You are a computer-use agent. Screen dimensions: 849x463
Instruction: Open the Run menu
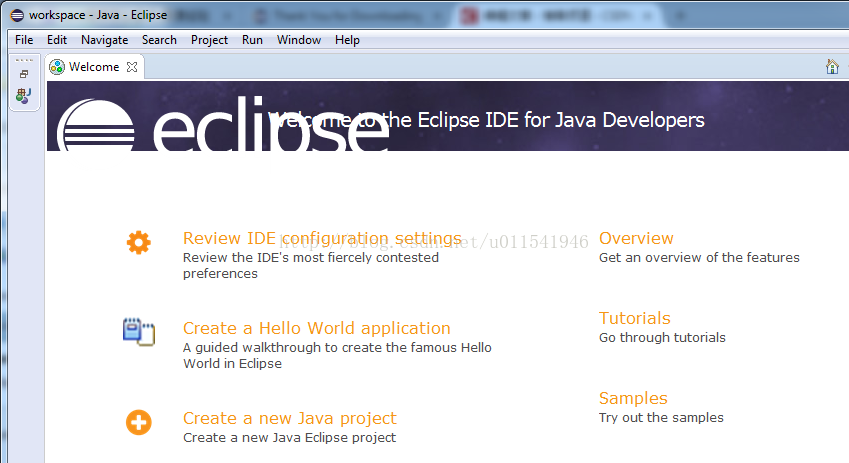(x=252, y=40)
